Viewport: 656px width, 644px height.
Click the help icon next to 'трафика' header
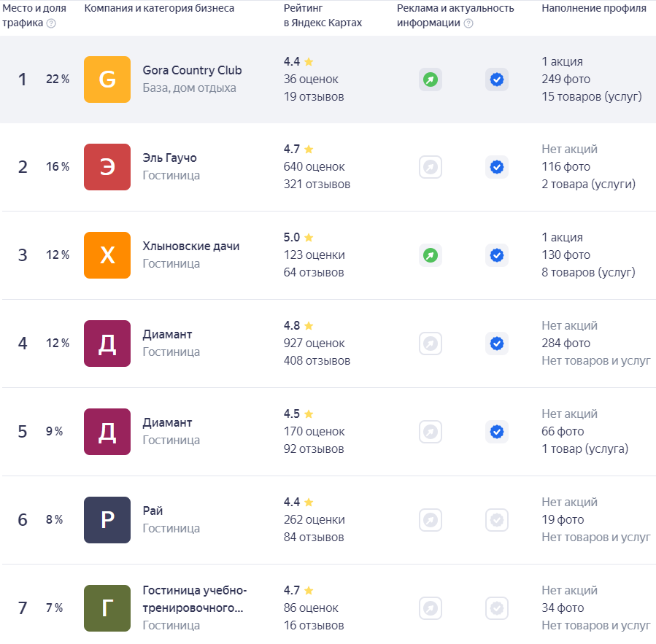(x=51, y=23)
